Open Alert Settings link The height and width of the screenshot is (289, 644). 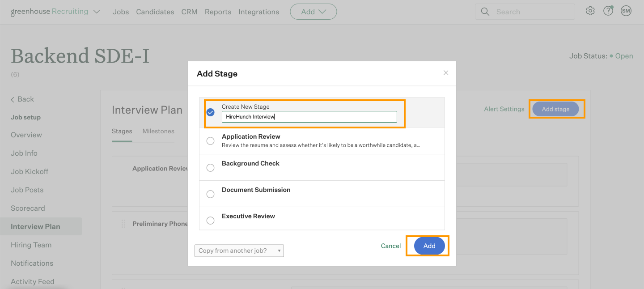coord(504,109)
